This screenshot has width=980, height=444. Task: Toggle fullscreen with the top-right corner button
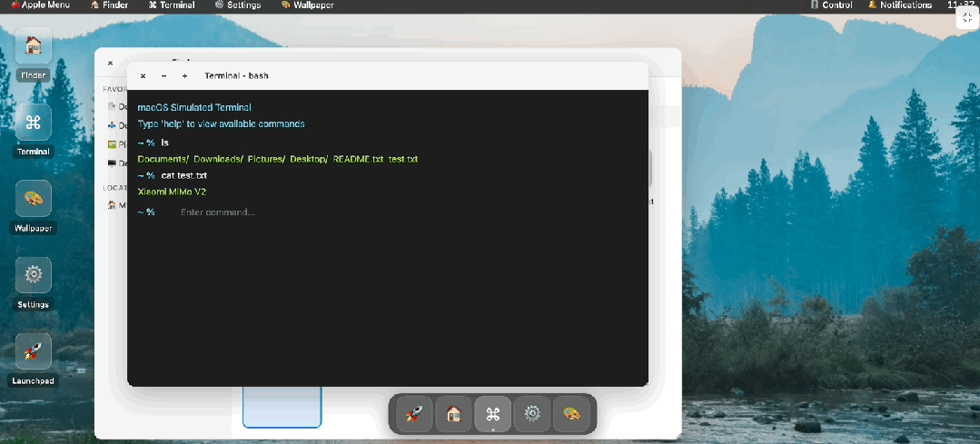[x=967, y=16]
